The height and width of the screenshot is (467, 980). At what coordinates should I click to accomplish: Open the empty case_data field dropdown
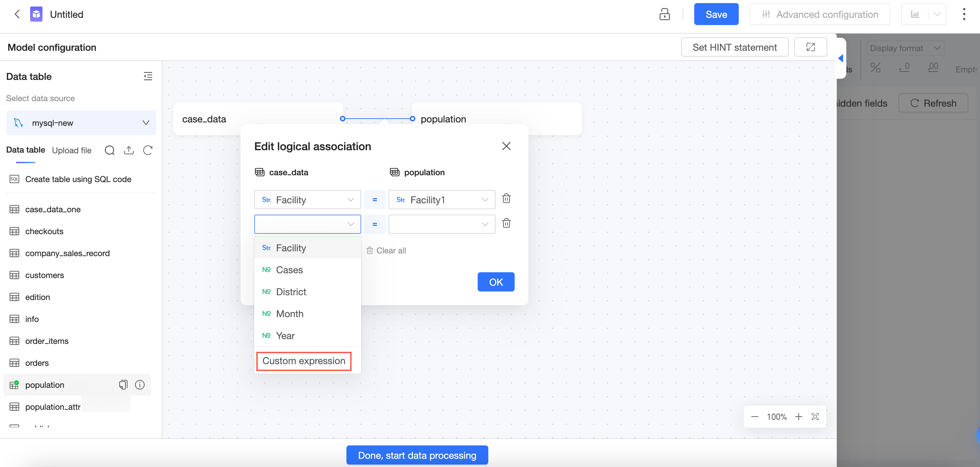click(307, 225)
